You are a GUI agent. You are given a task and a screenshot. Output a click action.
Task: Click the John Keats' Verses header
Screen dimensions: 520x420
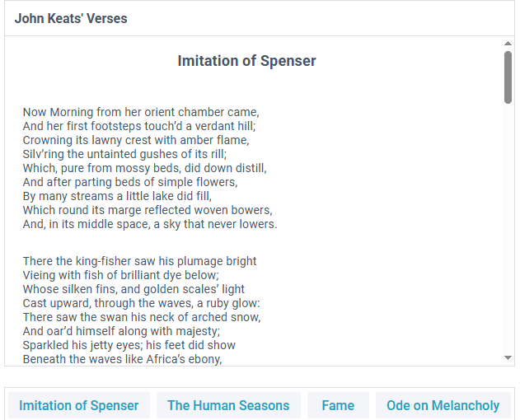click(71, 19)
